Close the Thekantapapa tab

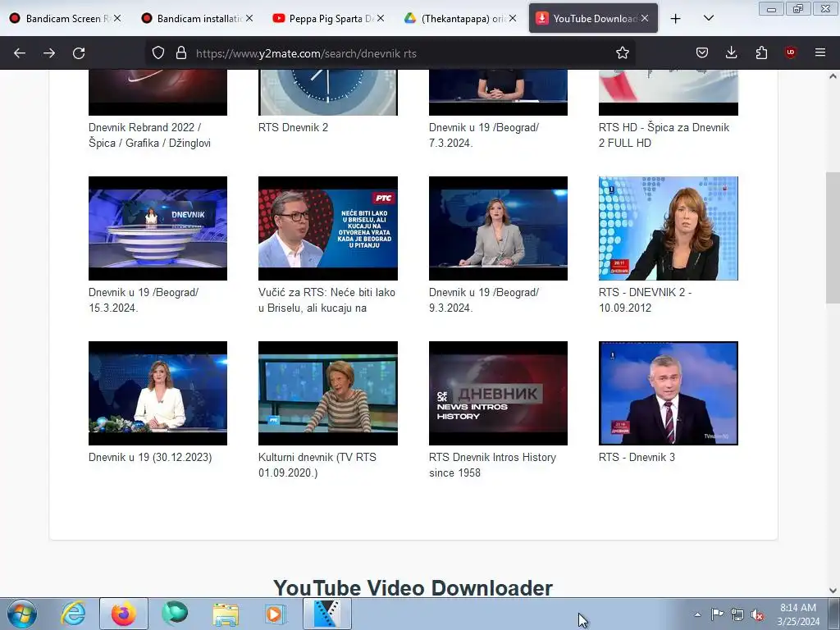point(513,18)
